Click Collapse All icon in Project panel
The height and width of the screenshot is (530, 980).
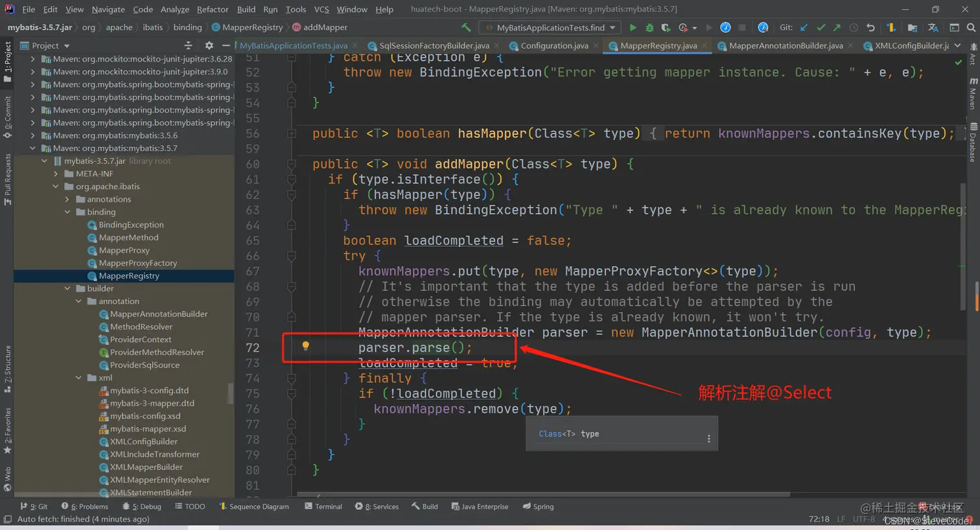tap(189, 45)
